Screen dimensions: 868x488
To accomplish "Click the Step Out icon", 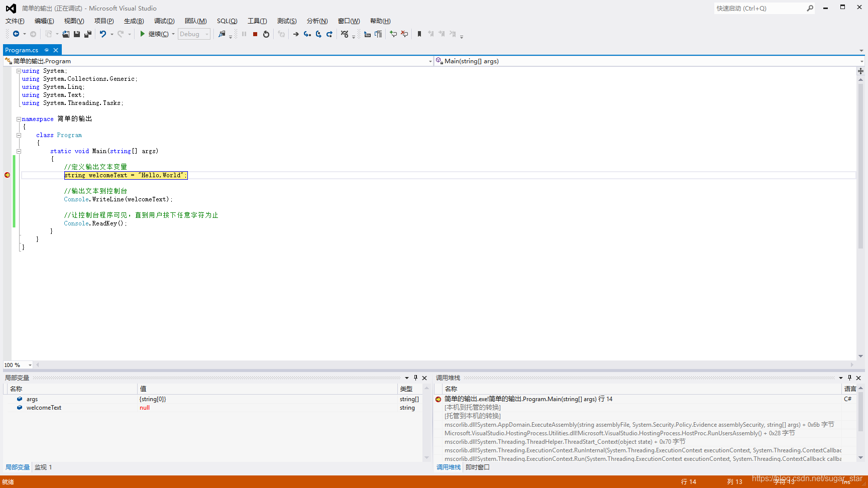I will tap(330, 34).
